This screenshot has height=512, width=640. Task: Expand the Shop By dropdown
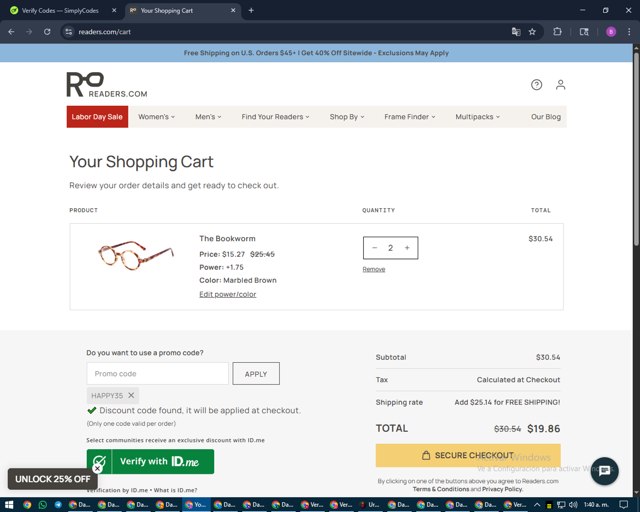(x=347, y=117)
